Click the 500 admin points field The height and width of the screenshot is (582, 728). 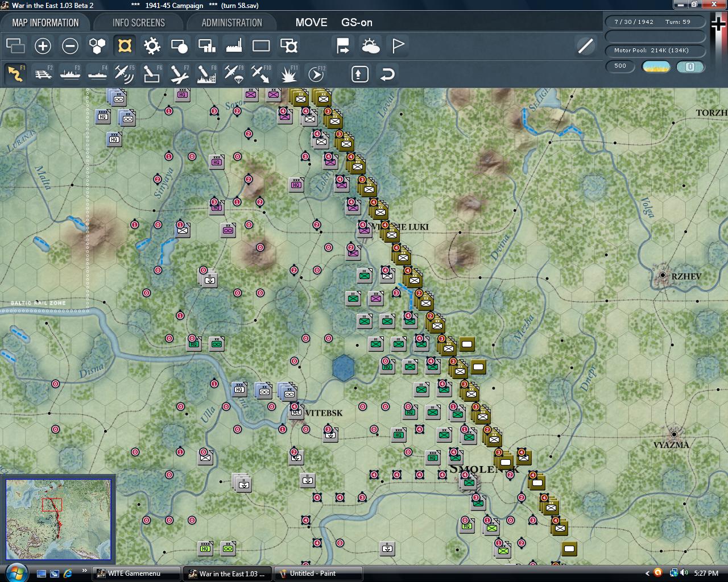620,66
